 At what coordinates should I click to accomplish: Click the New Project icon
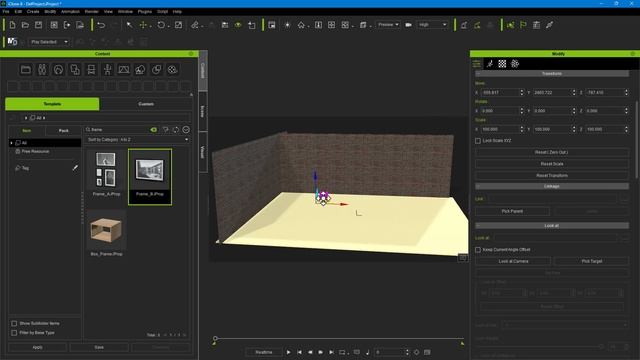[12, 25]
